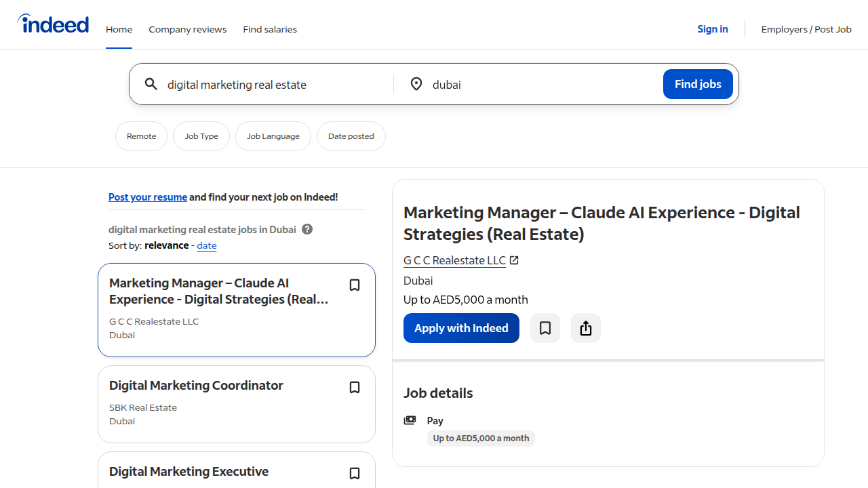
Task: Click the Up to AED5,000 a month pay tag
Action: tap(481, 439)
